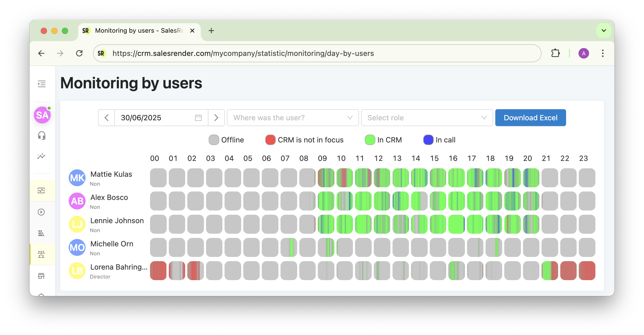Click Lorena Bahringer hour 21 block
This screenshot has width=644, height=335.
click(550, 271)
